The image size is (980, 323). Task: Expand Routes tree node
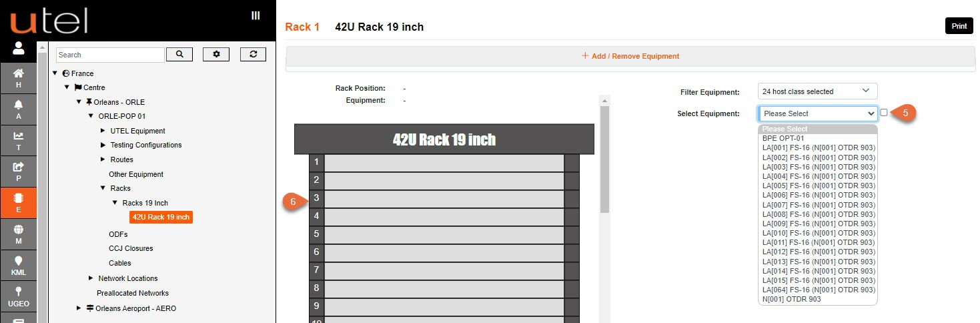[x=103, y=159]
